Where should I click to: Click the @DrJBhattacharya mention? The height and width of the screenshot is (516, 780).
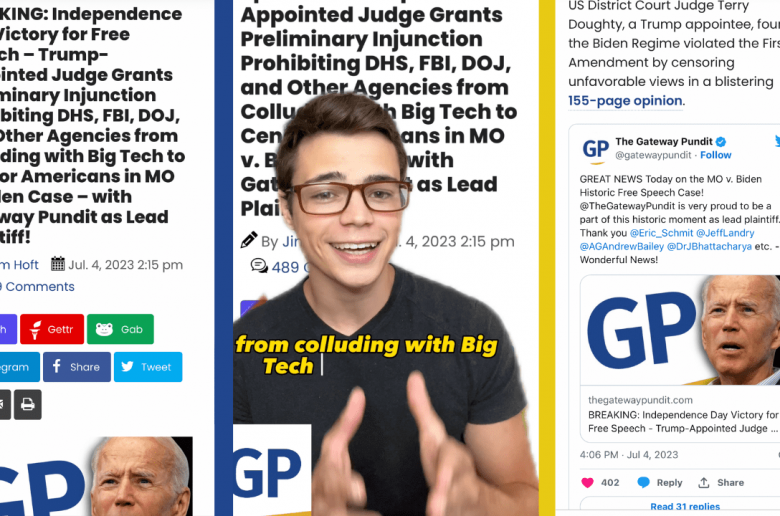pos(709,246)
